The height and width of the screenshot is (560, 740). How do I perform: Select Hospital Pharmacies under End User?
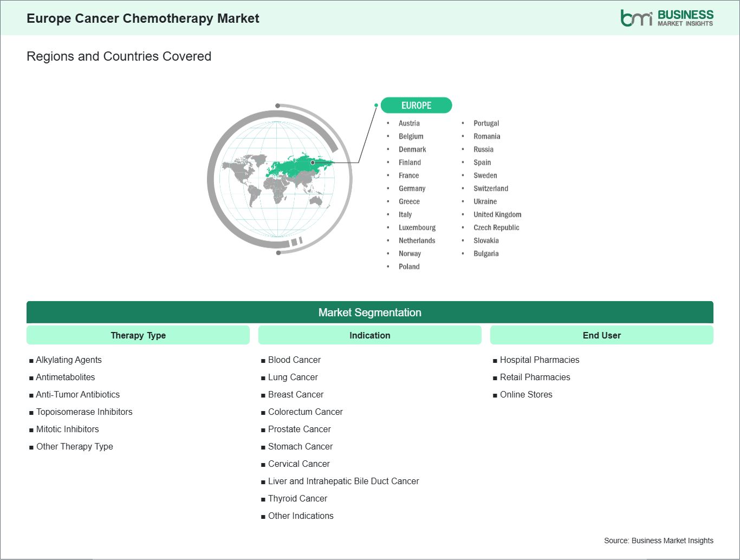coord(540,360)
